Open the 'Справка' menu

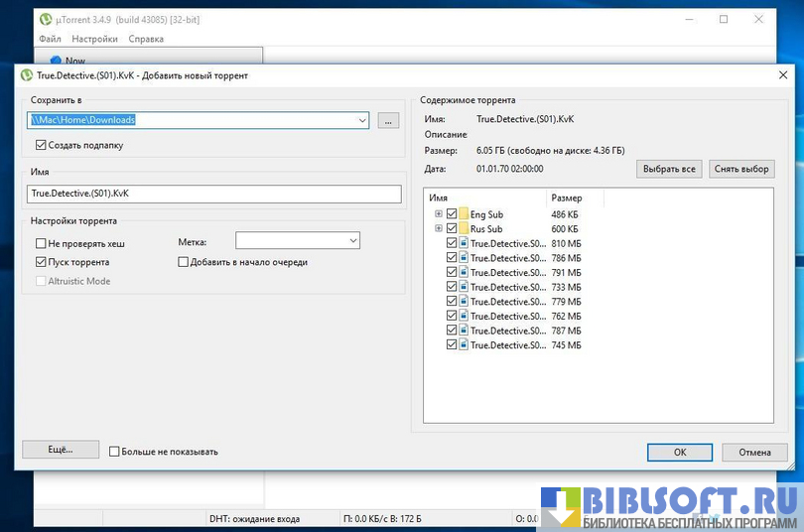146,39
